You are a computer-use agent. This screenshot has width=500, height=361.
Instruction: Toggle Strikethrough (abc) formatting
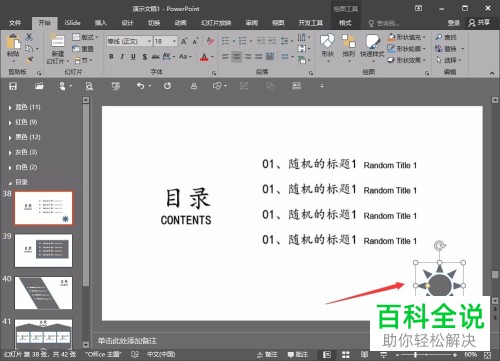pyautogui.click(x=155, y=57)
